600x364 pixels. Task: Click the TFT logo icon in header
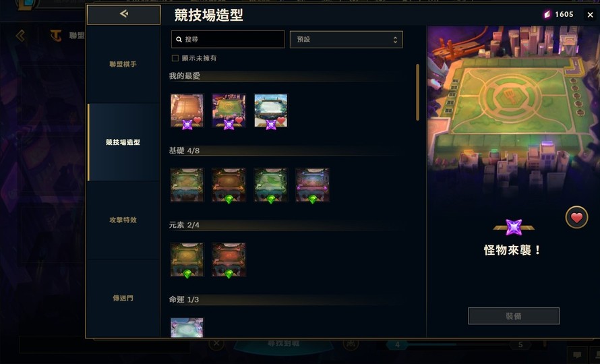pyautogui.click(x=56, y=36)
